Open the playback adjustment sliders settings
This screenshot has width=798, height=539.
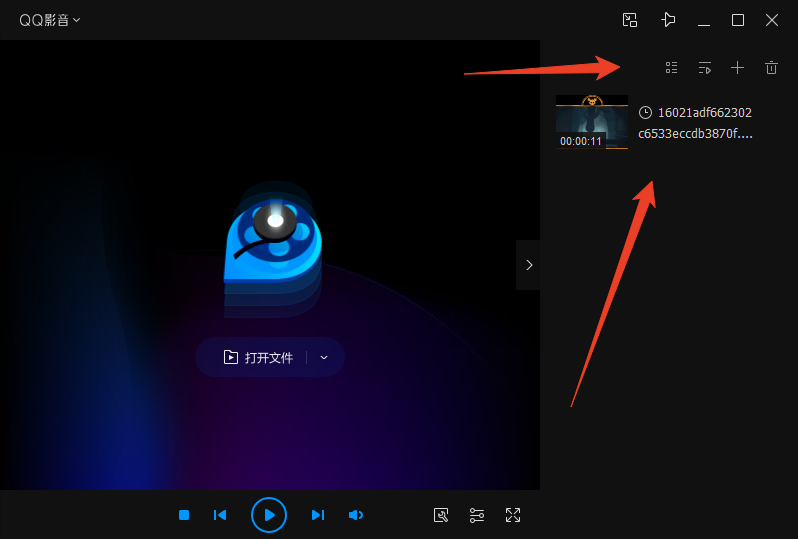pos(477,515)
